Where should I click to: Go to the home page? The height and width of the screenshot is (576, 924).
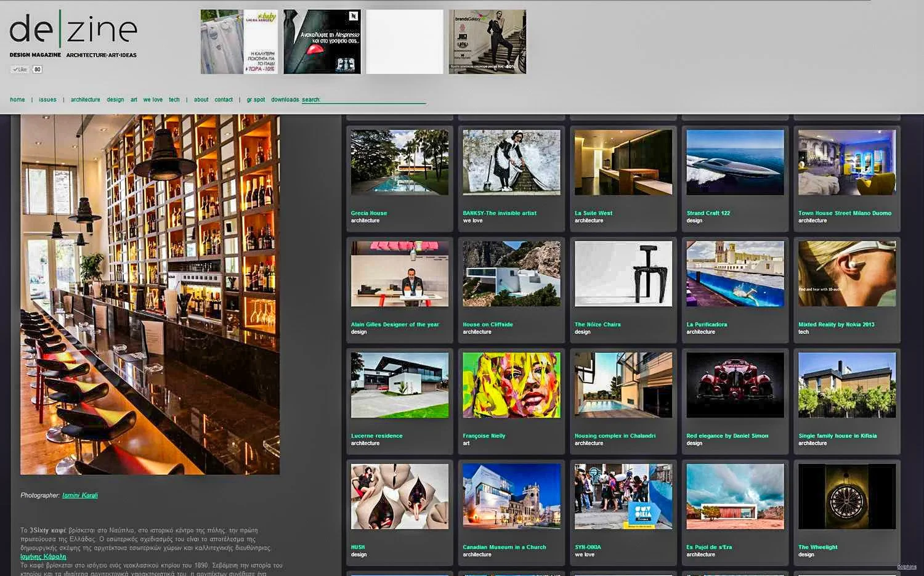click(17, 100)
